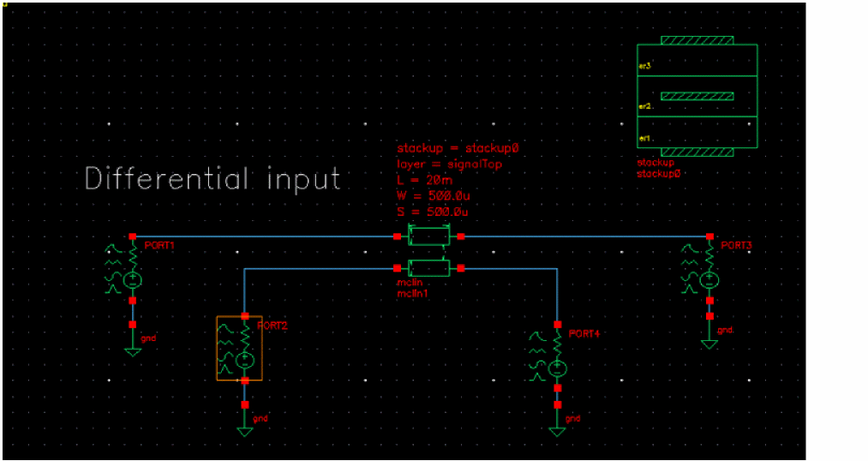868x461 pixels.
Task: Select the highlighted PORT2 source symbol
Action: [239, 348]
